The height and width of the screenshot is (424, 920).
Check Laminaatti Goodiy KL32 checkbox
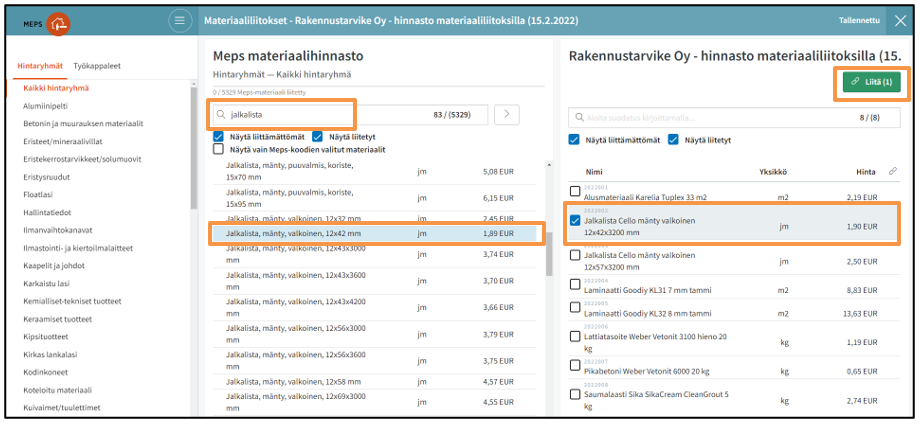point(575,307)
